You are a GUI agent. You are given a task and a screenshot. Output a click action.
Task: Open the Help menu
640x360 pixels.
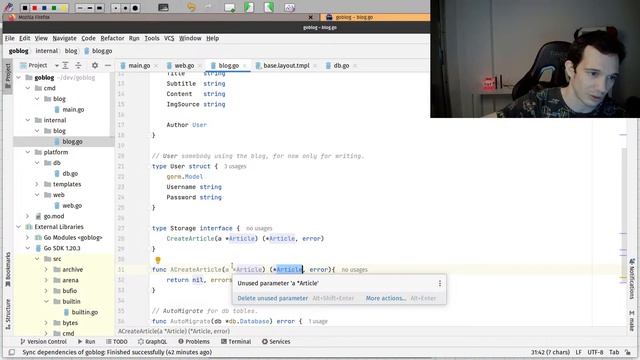(x=213, y=38)
